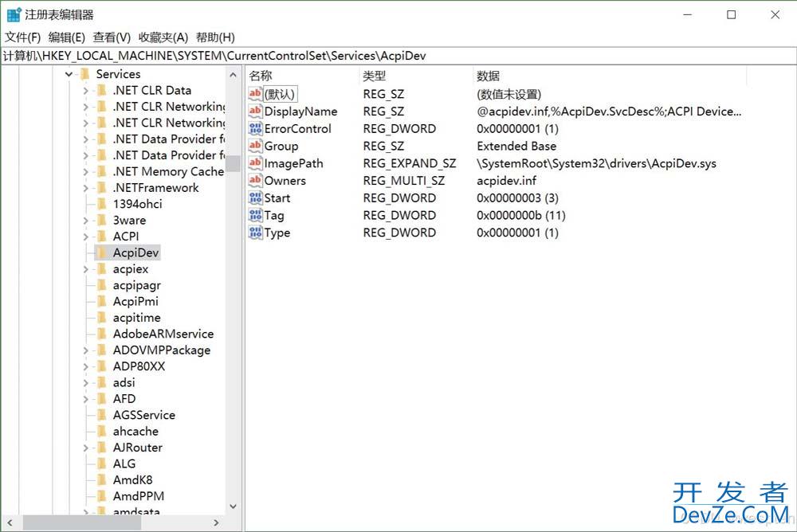
Task: Expand the ACPI key
Action: tap(85, 237)
